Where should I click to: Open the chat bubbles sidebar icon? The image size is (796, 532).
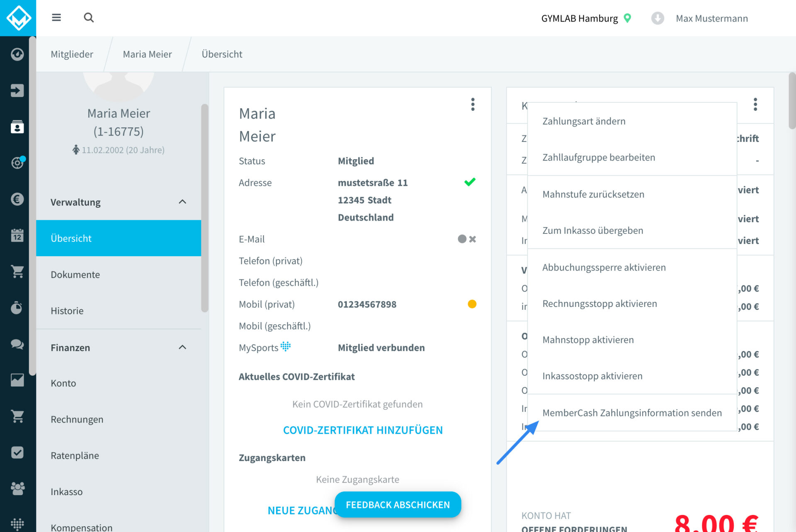17,344
